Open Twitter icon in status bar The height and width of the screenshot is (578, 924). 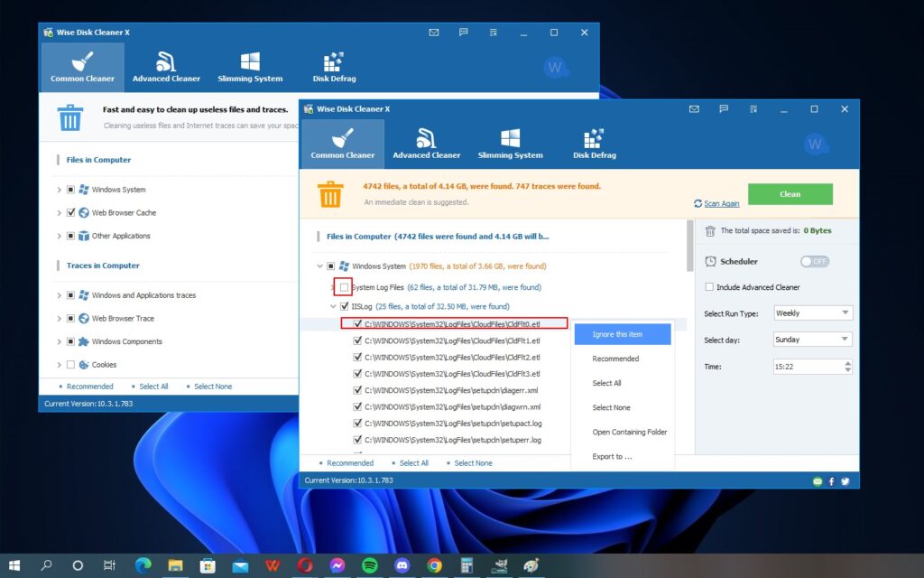845,481
